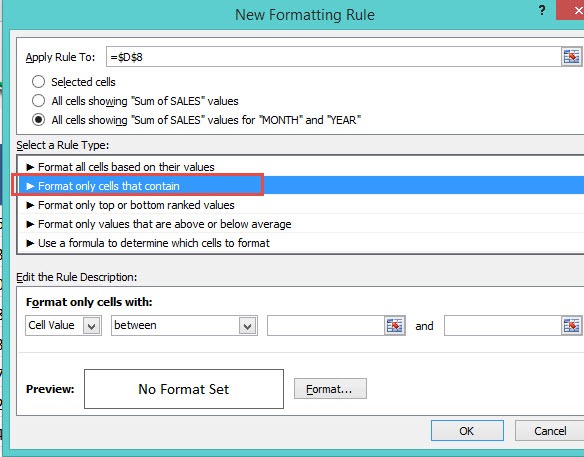Click range selector icon for second value box
This screenshot has width=584, height=457.
571,326
